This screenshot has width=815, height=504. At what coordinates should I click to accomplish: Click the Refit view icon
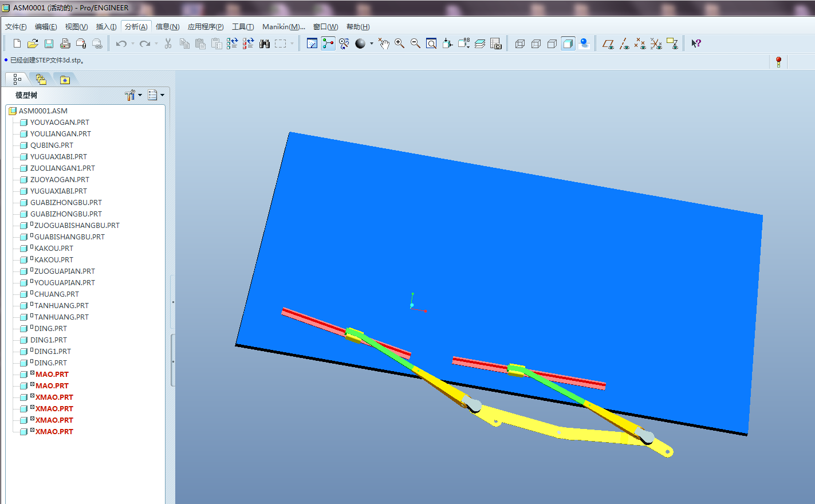point(432,44)
